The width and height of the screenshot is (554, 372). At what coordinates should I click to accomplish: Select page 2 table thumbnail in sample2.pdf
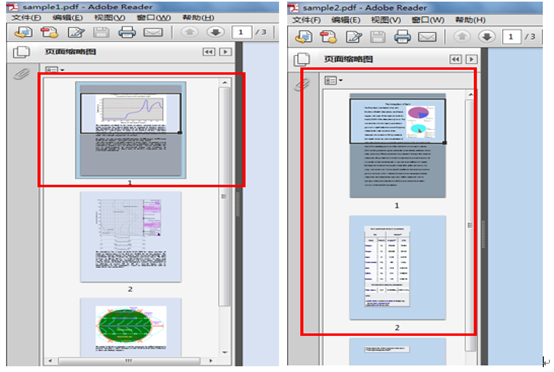(x=397, y=267)
